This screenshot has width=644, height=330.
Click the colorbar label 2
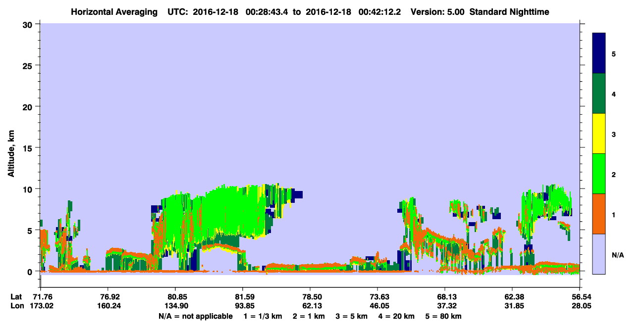(x=614, y=175)
